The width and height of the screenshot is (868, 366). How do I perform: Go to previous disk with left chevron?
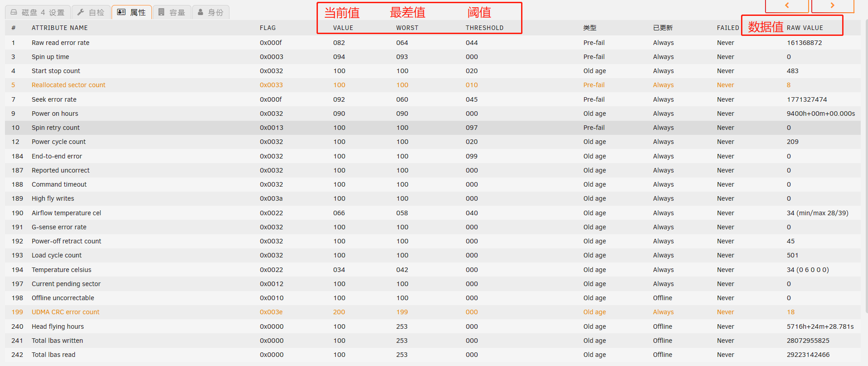[x=787, y=5]
